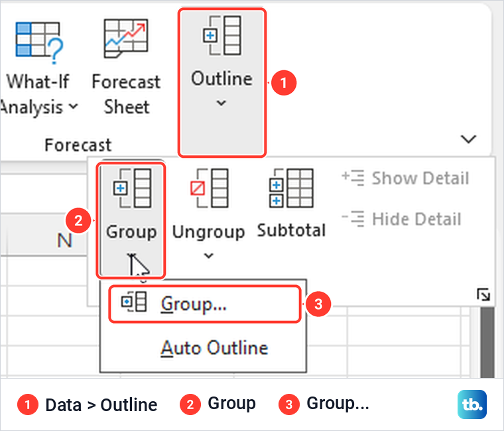Click the Group icon in Outline panel

132,188
